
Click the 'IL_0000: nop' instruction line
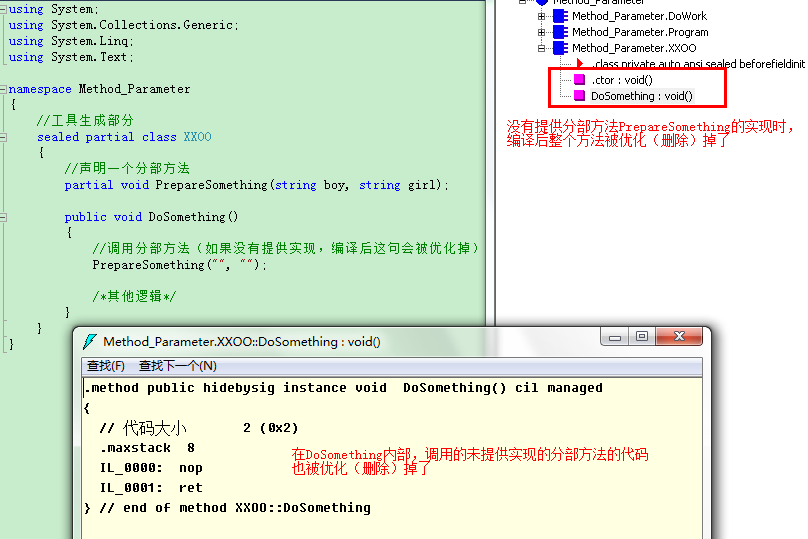click(152, 468)
